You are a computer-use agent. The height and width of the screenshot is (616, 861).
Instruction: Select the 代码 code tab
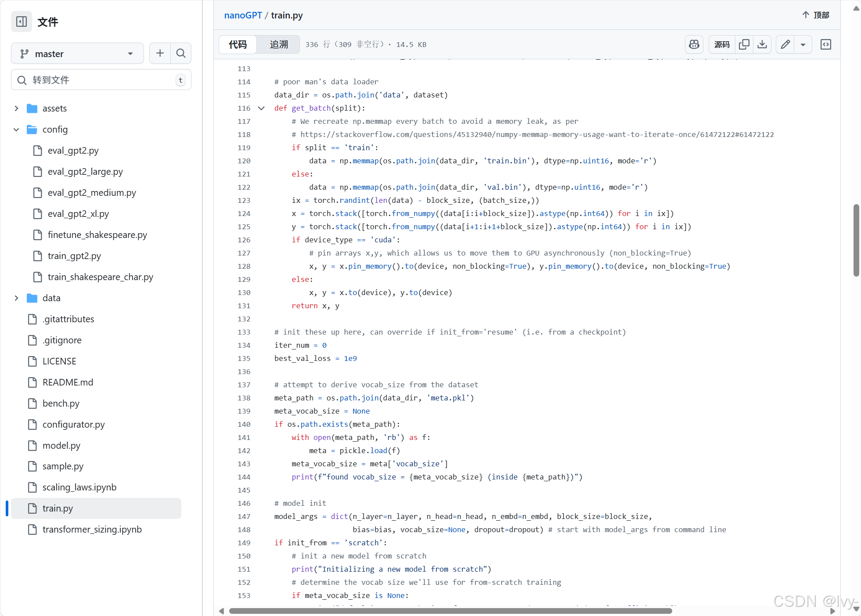(238, 44)
